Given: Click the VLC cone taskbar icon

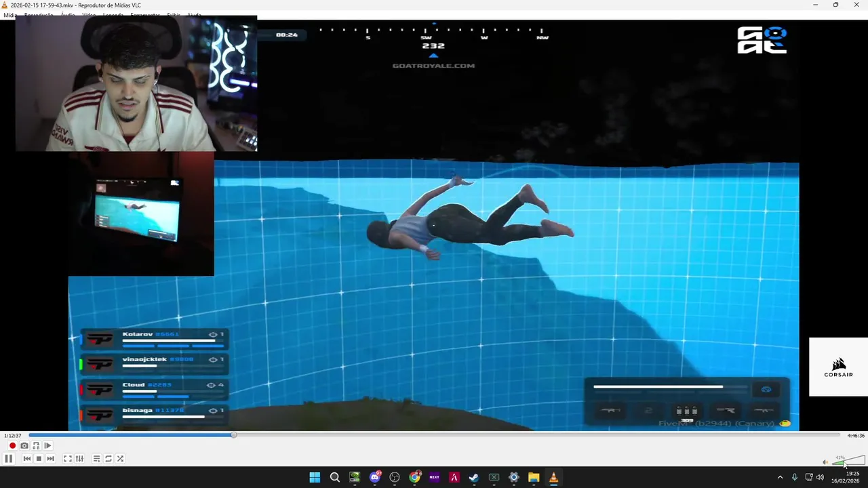Looking at the screenshot, I should (x=553, y=477).
